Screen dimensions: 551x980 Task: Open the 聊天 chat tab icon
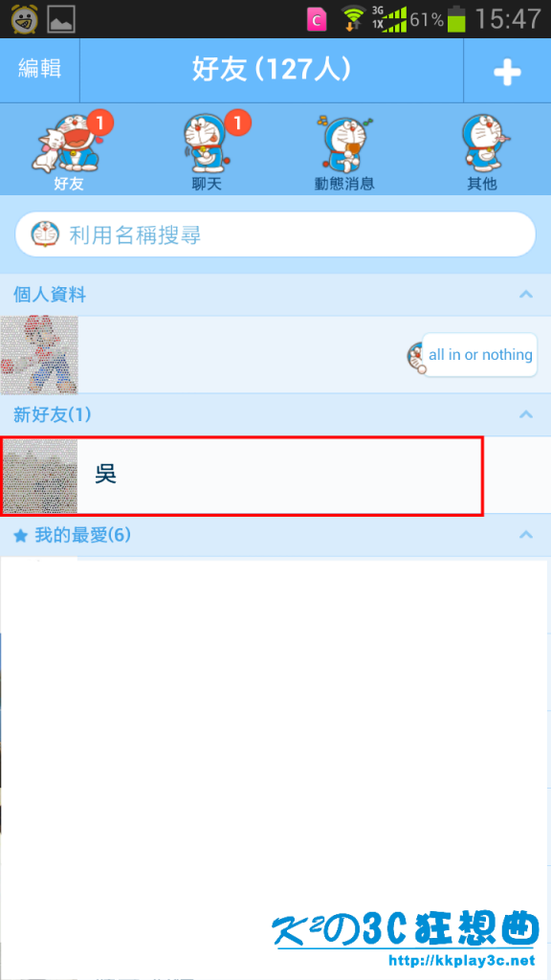208,150
